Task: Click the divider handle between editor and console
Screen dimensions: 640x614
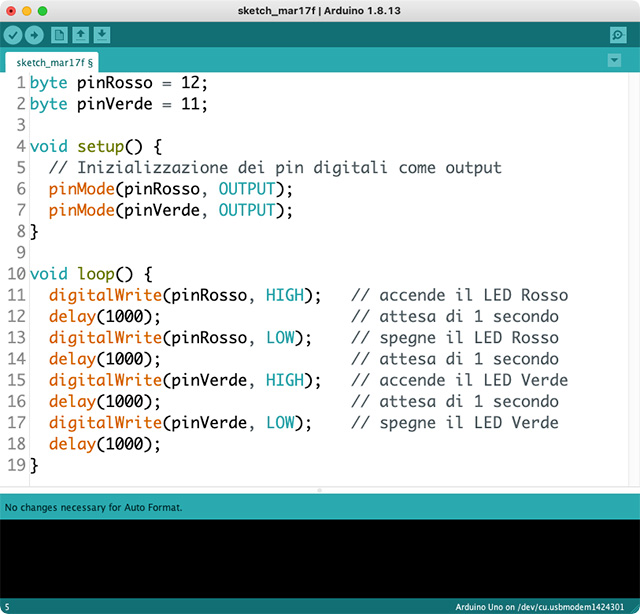Action: pyautogui.click(x=320, y=490)
